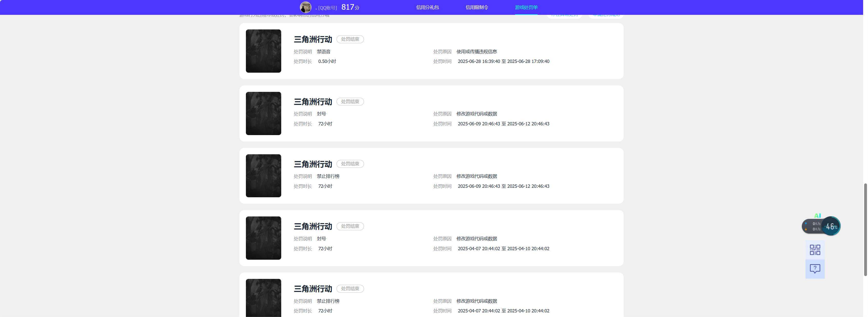
Task: Open the 信用分礼包 tab
Action: click(427, 7)
